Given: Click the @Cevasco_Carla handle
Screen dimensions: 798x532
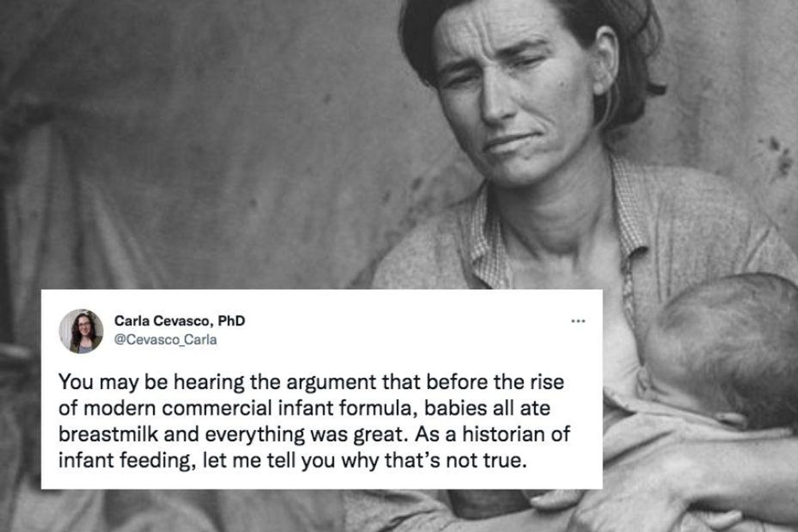Looking at the screenshot, I should [166, 340].
